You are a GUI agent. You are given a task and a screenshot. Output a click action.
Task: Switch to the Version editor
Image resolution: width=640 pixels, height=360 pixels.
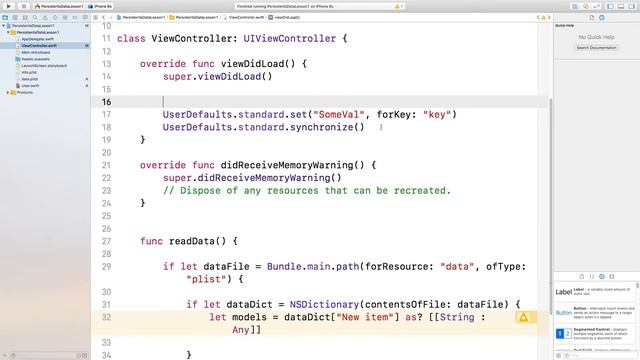click(596, 6)
